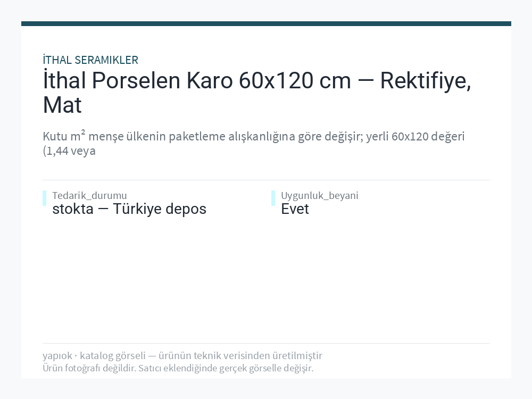Click the Tedarik_durumu field label
The width and height of the screenshot is (532, 399).
click(89, 195)
